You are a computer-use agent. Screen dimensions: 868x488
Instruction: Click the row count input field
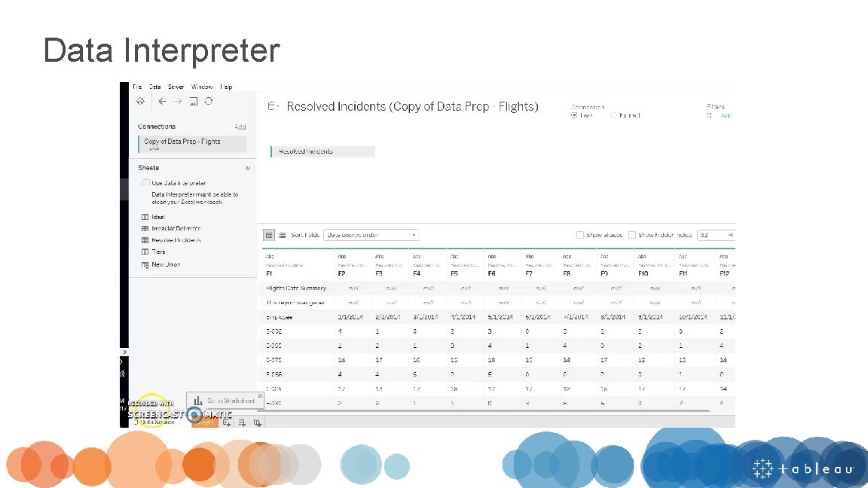pos(711,235)
